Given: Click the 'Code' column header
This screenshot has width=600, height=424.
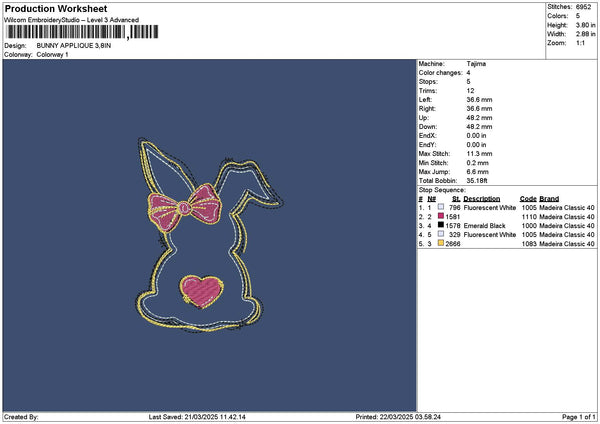Looking at the screenshot, I should (x=528, y=199).
